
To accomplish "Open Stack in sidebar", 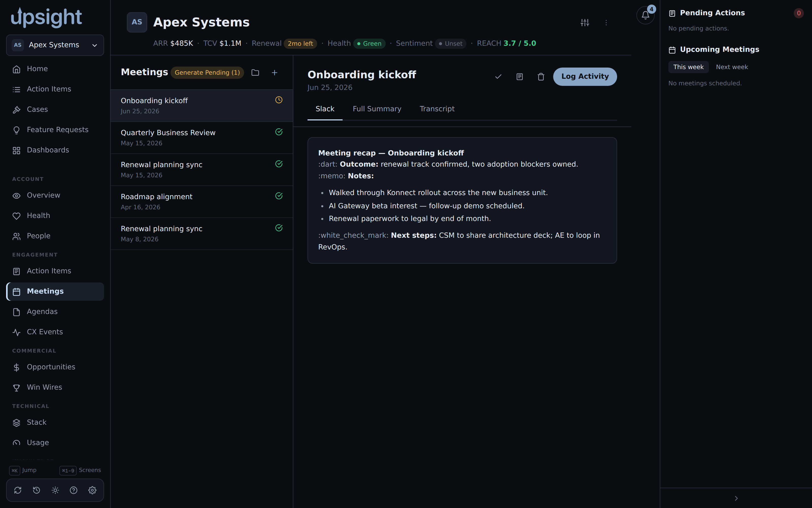I will tap(55, 422).
